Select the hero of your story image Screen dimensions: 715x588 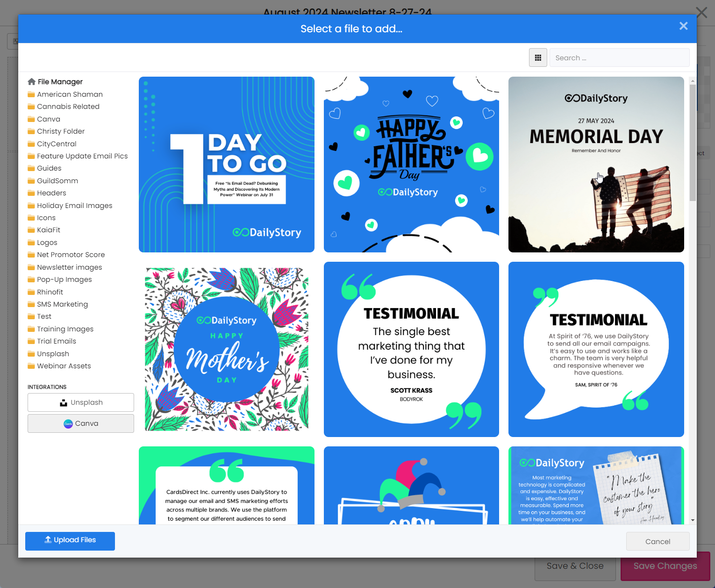596,485
